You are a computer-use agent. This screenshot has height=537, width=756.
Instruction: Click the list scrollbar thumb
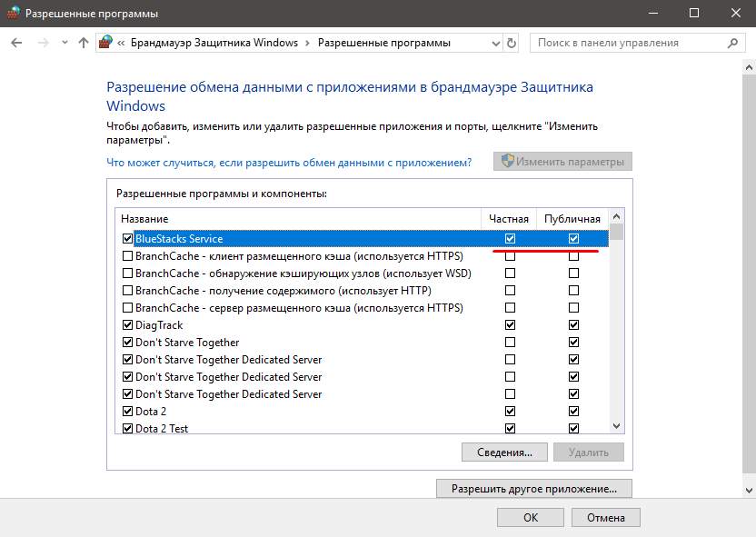click(x=616, y=232)
